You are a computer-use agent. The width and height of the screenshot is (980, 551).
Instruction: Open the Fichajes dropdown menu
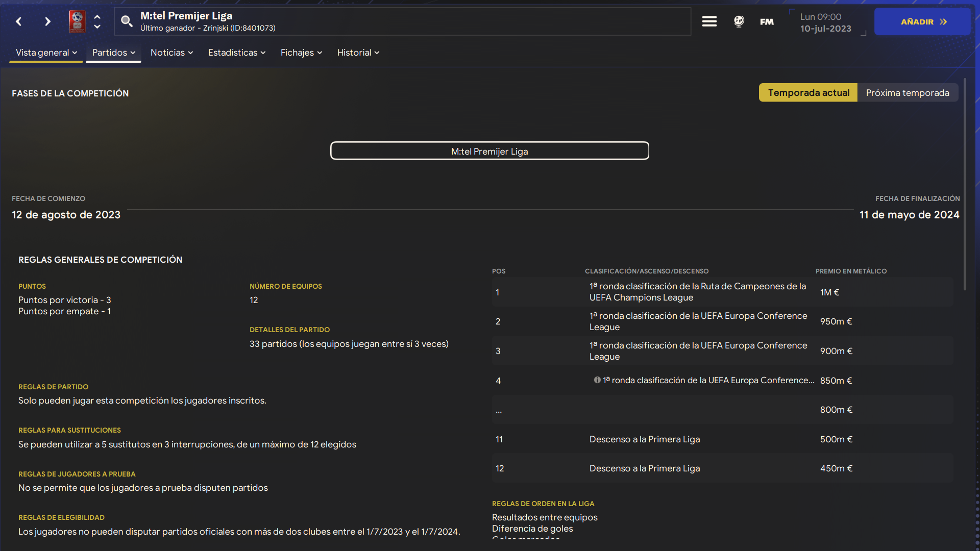coord(301,53)
